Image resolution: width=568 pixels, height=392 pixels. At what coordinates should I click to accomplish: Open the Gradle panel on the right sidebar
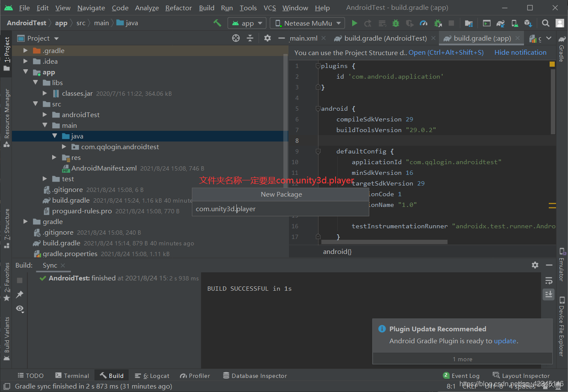[x=561, y=53]
